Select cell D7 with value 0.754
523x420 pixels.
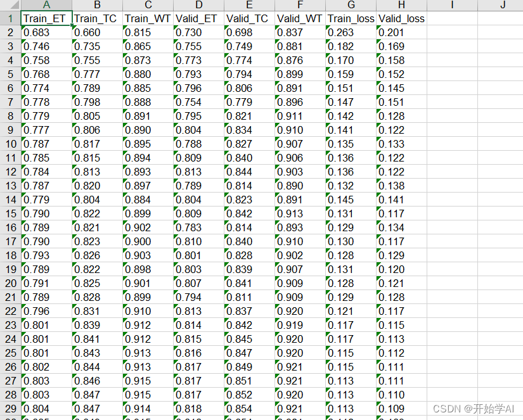(x=198, y=102)
